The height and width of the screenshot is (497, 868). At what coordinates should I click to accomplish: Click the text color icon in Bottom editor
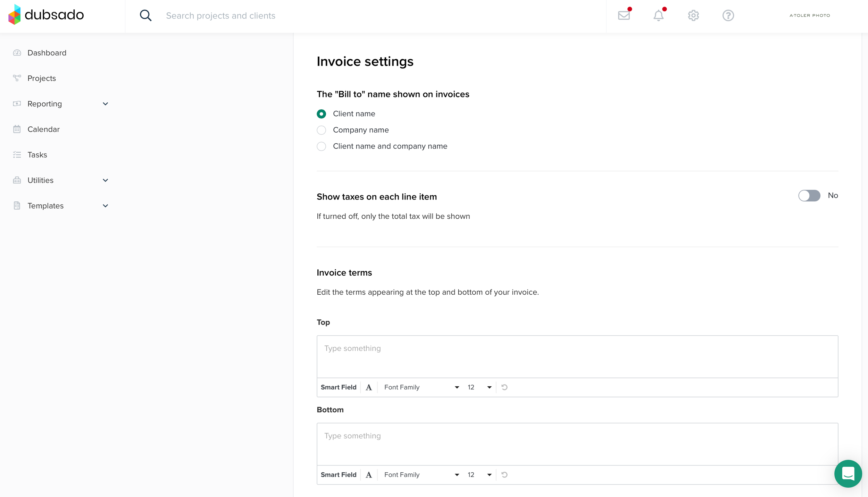(369, 475)
